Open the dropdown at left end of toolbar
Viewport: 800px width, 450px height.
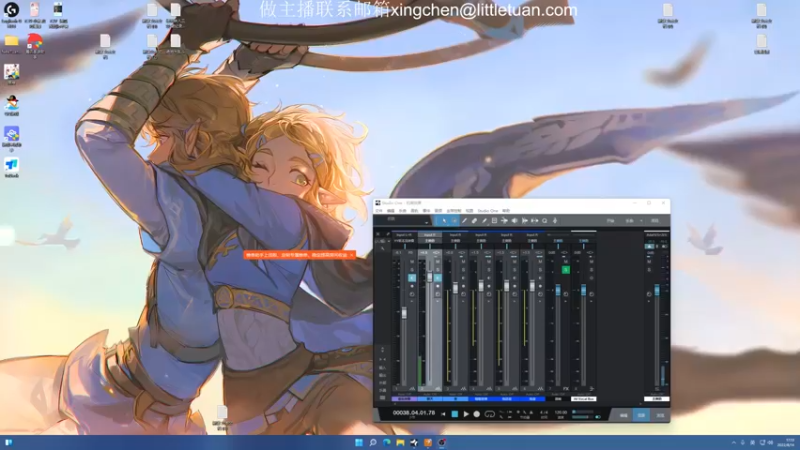[427, 223]
